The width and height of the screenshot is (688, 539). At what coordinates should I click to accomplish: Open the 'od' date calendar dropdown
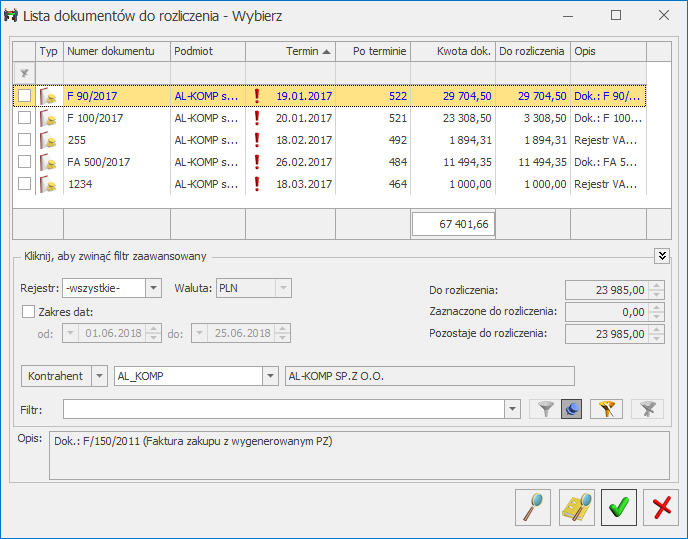(x=70, y=333)
